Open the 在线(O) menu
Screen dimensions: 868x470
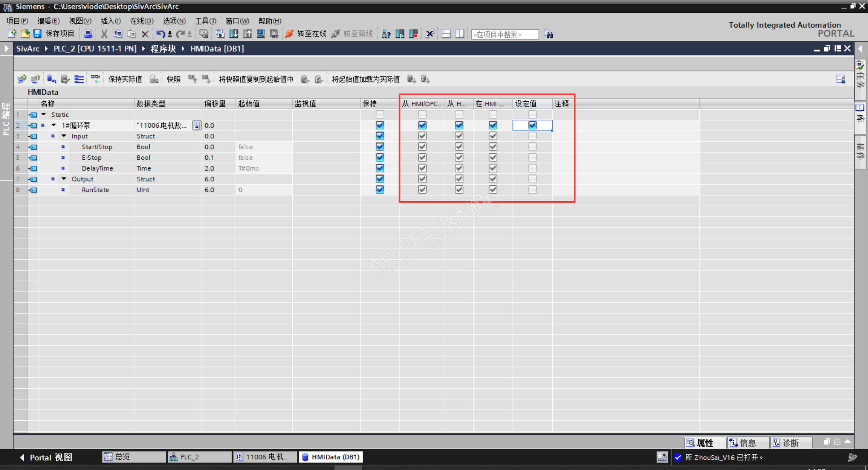point(141,21)
